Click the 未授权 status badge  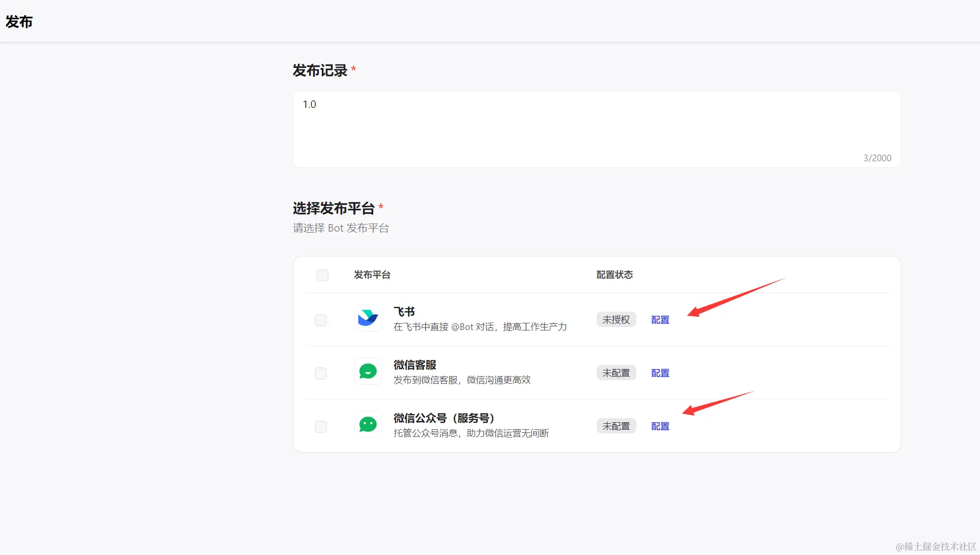(x=616, y=320)
